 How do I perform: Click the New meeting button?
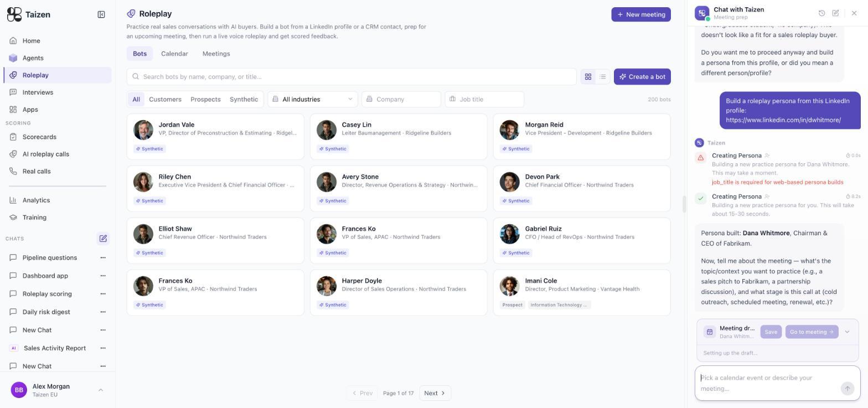[x=641, y=14]
